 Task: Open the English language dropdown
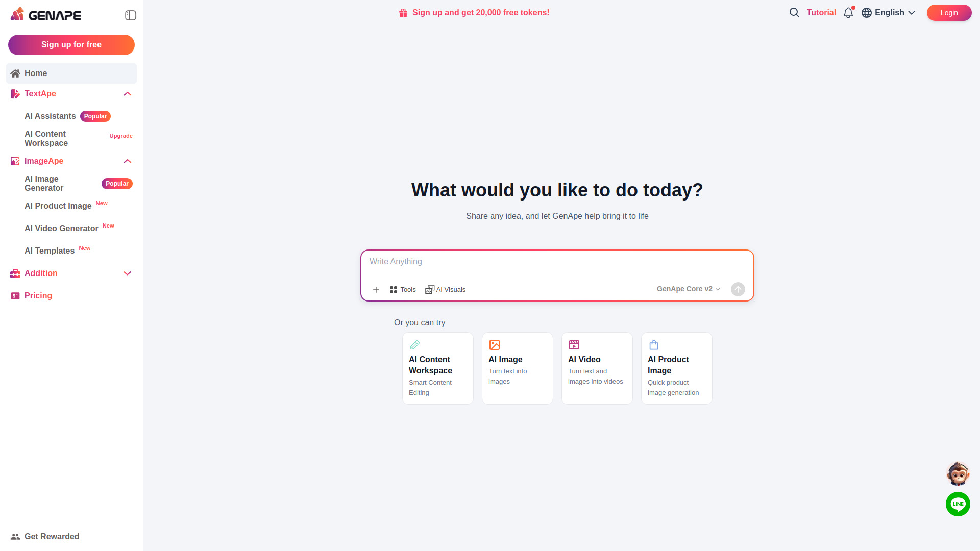pos(889,13)
